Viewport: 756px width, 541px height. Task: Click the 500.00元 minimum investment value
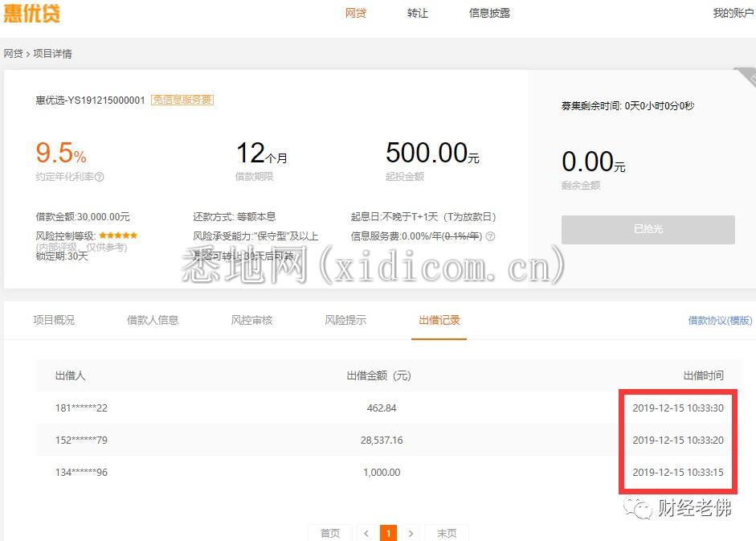coord(432,153)
